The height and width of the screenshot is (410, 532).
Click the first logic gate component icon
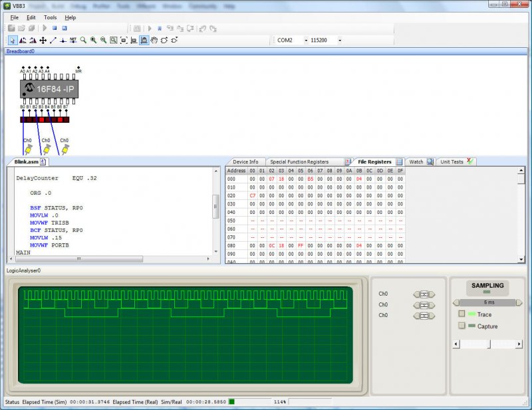tap(164, 41)
